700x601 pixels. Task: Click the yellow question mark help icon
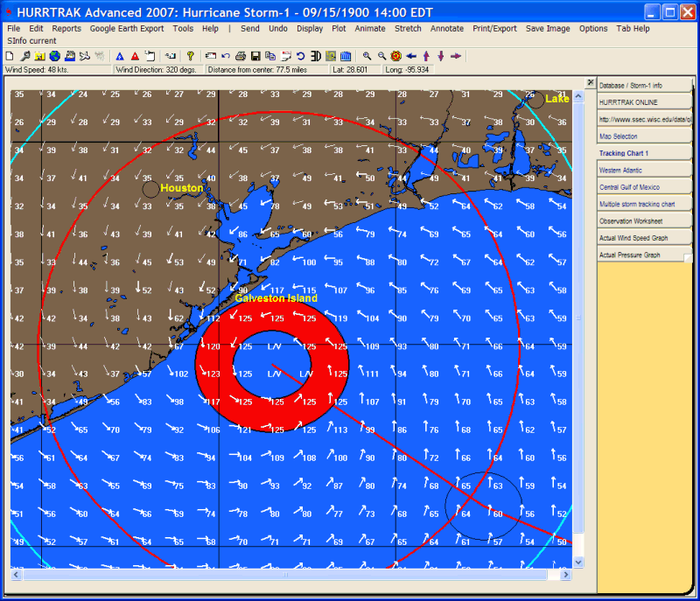point(190,55)
